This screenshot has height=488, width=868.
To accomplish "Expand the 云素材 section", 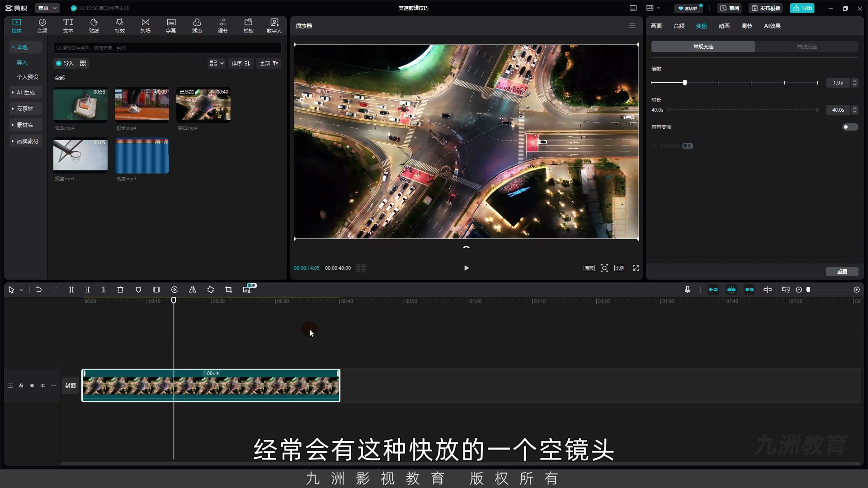I will (25, 109).
